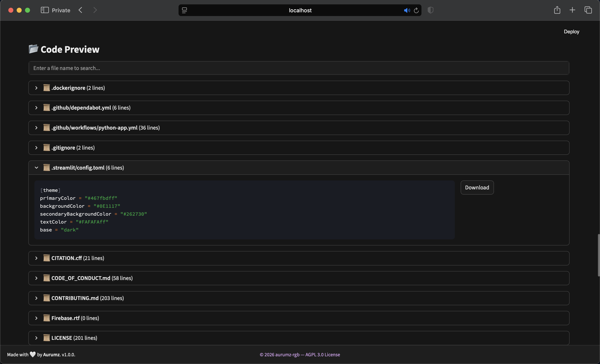Click the scroll icon beside .streamlit/config.toml
600x364 pixels.
click(x=46, y=168)
